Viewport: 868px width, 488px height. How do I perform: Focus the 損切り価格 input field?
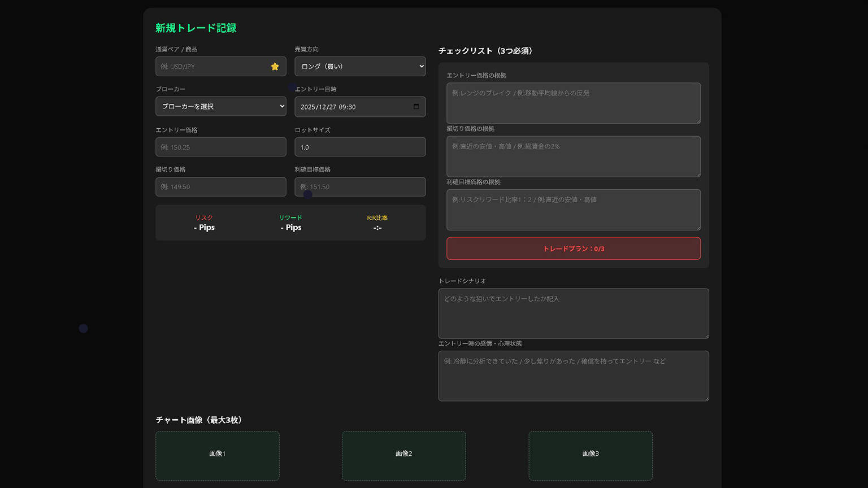pos(221,187)
